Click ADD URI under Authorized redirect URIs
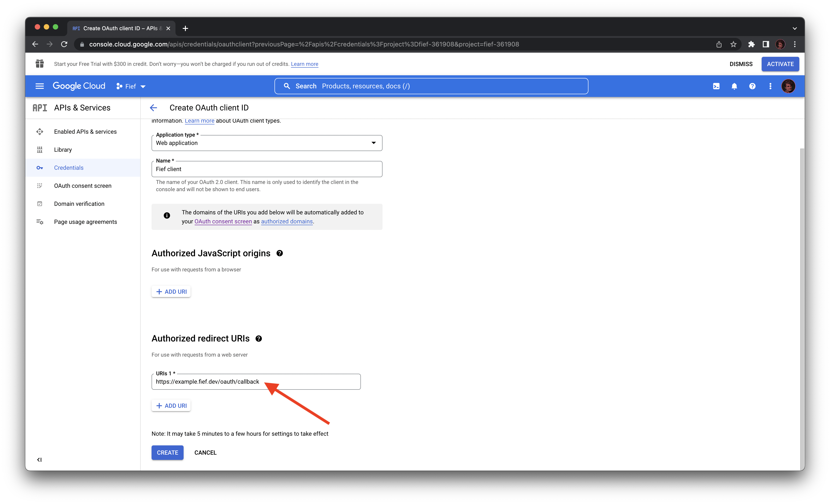The width and height of the screenshot is (830, 504). coord(171,405)
